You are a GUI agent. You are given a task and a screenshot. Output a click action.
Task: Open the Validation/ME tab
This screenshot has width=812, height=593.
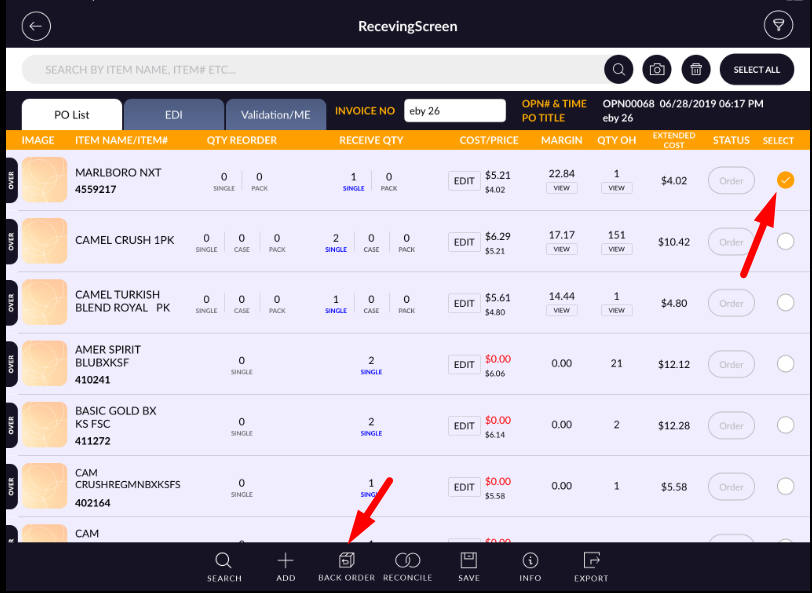pos(275,114)
